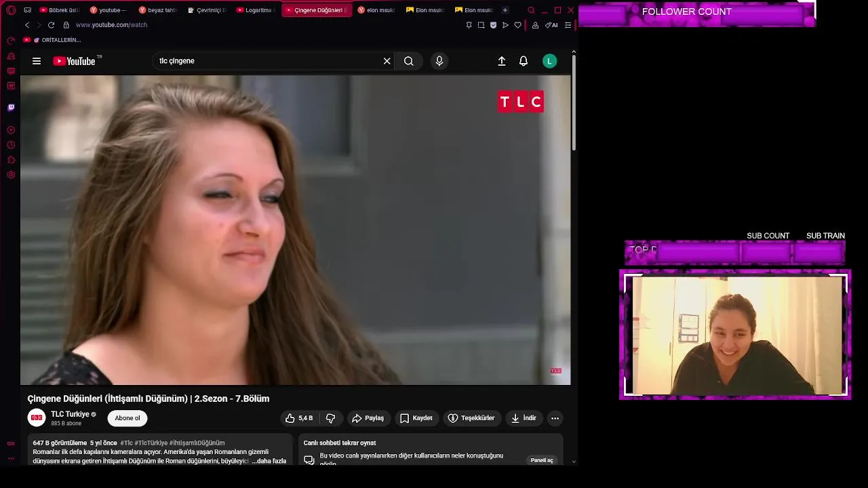
Task: Switch to the youtube — tab
Action: point(108,10)
